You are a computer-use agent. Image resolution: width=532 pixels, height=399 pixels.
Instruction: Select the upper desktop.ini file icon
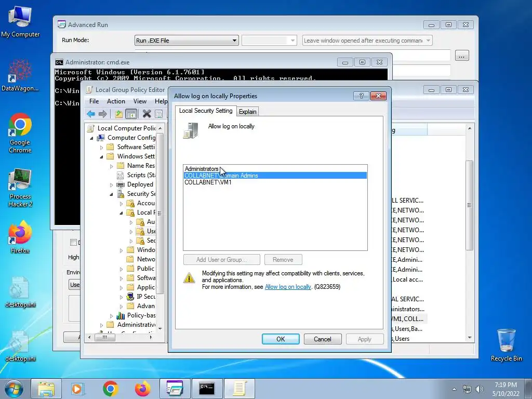(20, 292)
